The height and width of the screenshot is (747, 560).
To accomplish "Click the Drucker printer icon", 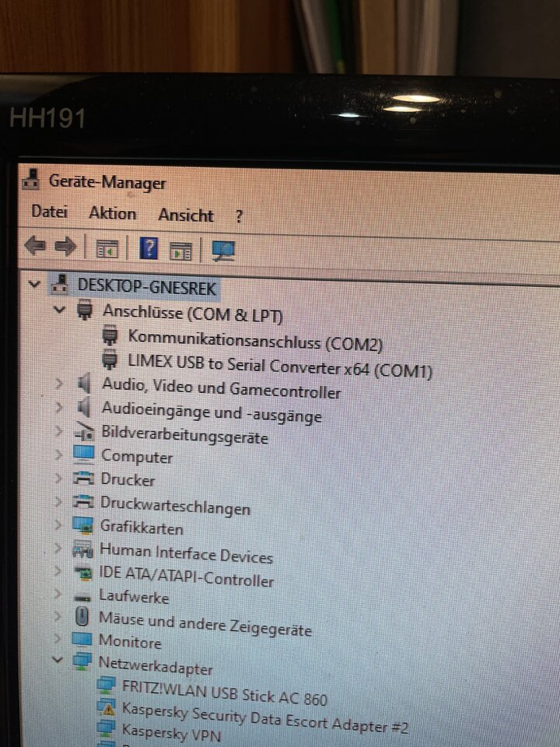I will (83, 477).
